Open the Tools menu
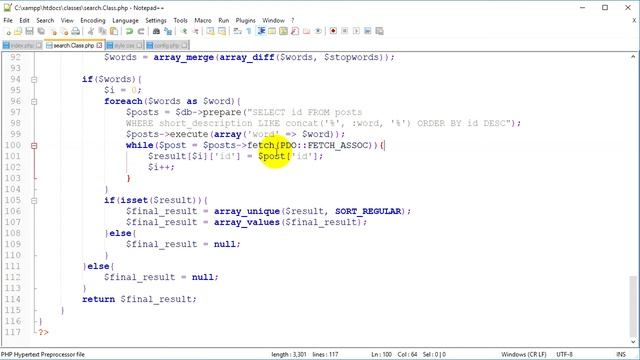The height and width of the screenshot is (360, 640). 180,20
